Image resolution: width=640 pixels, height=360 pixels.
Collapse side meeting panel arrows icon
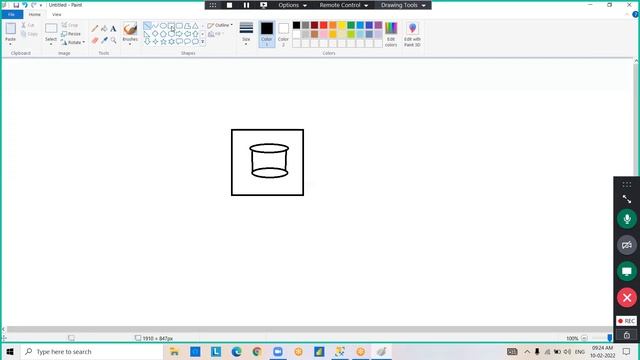tap(627, 199)
